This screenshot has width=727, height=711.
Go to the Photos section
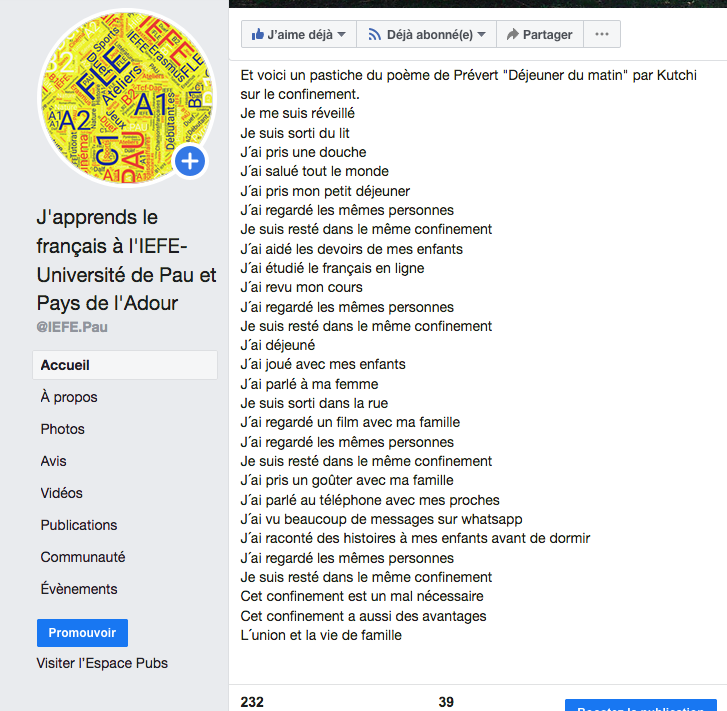point(63,429)
